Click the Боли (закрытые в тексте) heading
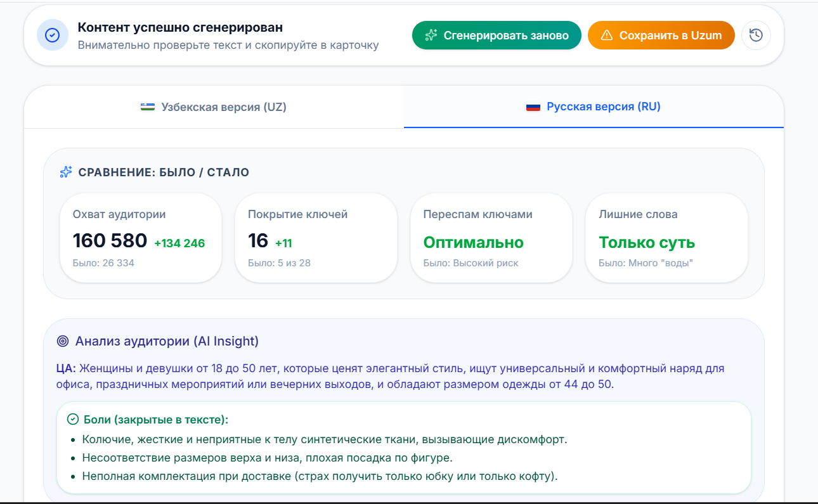The height and width of the screenshot is (504, 818). [x=156, y=420]
